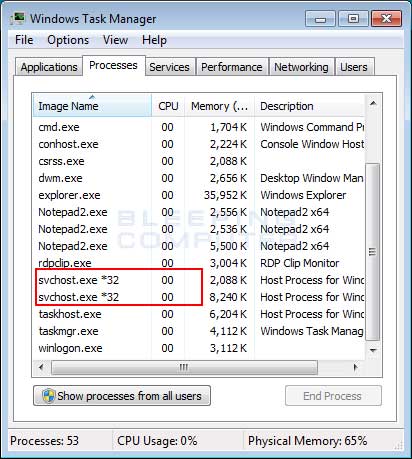Viewport: 412px width, 459px height.
Task: Click the Windows Explorer description
Action: [x=303, y=195]
